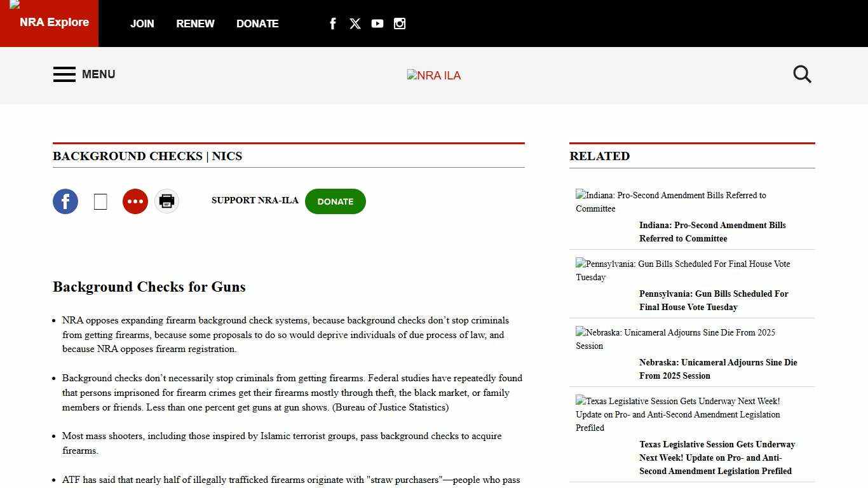Select DONATE in the black top bar

257,24
